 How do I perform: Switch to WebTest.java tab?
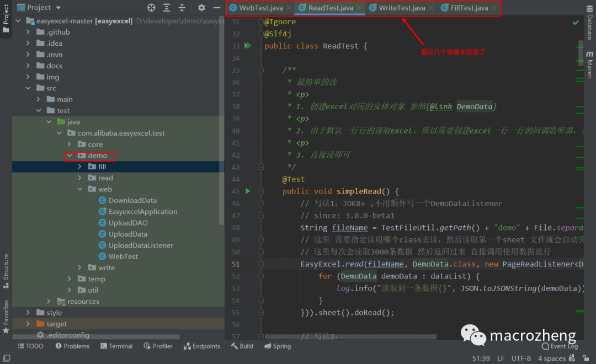click(x=260, y=8)
